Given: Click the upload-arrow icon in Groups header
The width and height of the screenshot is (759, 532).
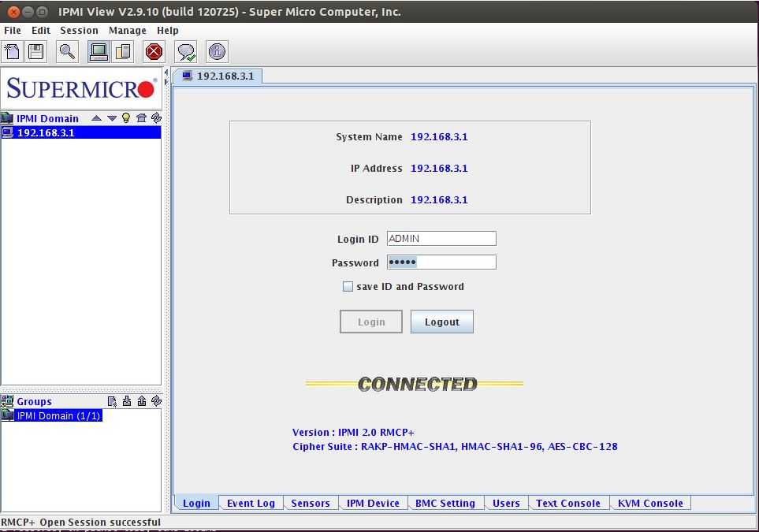Looking at the screenshot, I should tap(142, 401).
